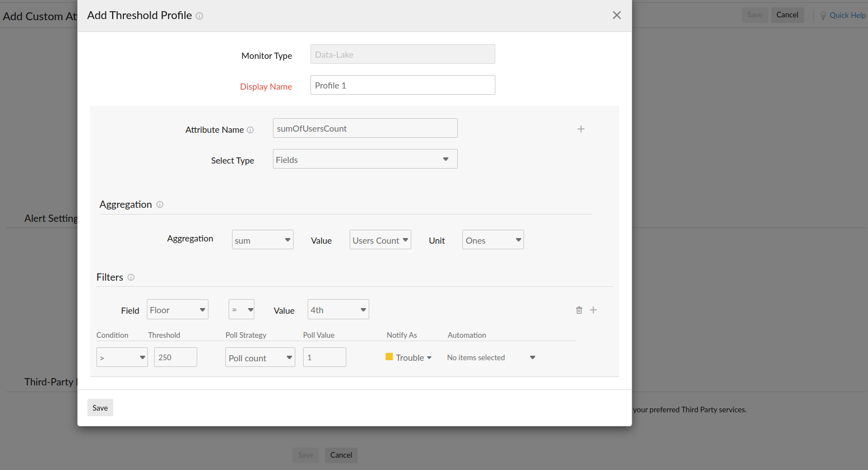Click the trash icon to remove the filter
The width and height of the screenshot is (868, 470).
pos(579,310)
